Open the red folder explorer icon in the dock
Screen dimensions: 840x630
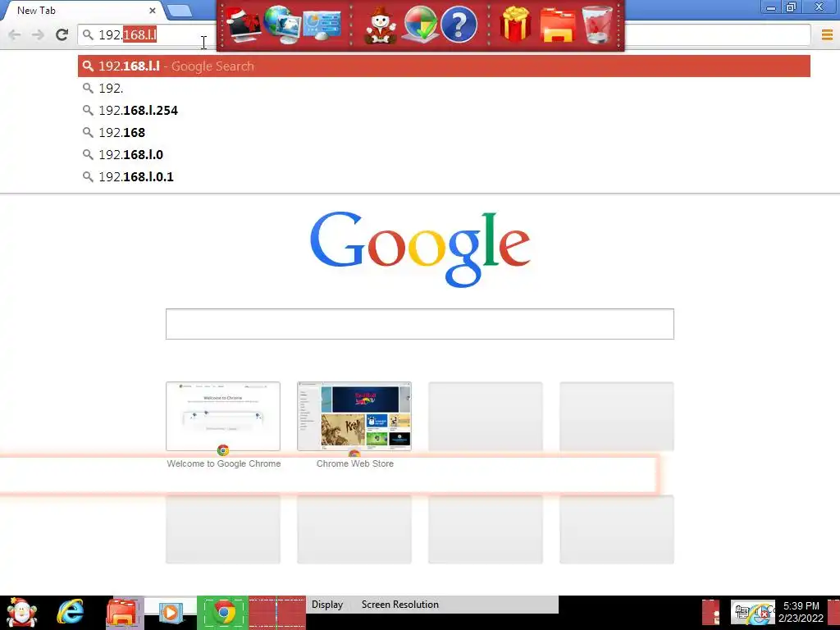tap(557, 25)
